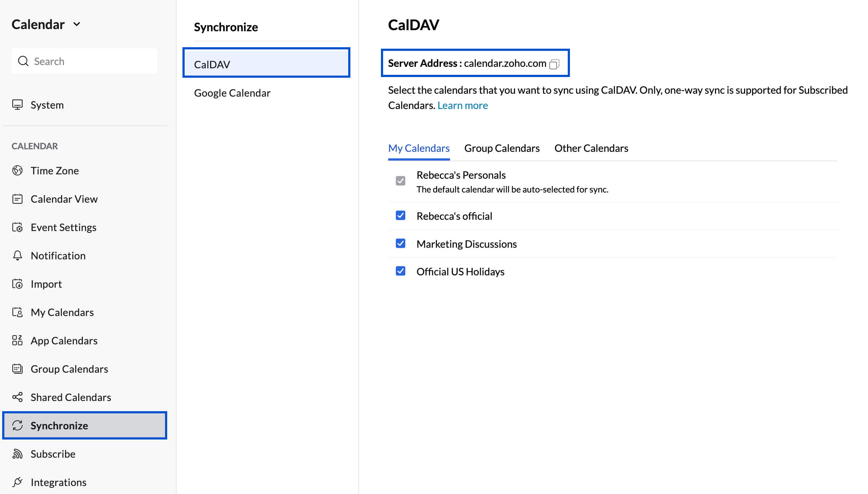Switch to Group Calendars tab
Image resolution: width=868 pixels, height=494 pixels.
click(x=502, y=148)
